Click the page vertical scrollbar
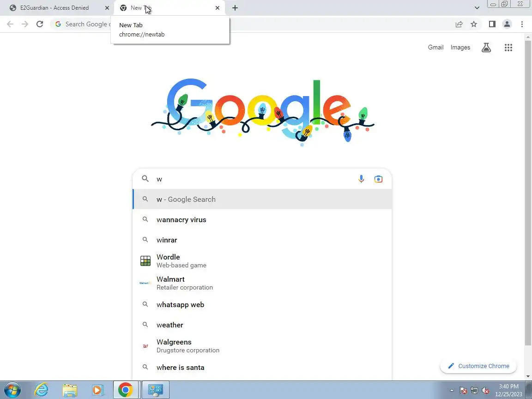532x399 pixels. (x=528, y=193)
